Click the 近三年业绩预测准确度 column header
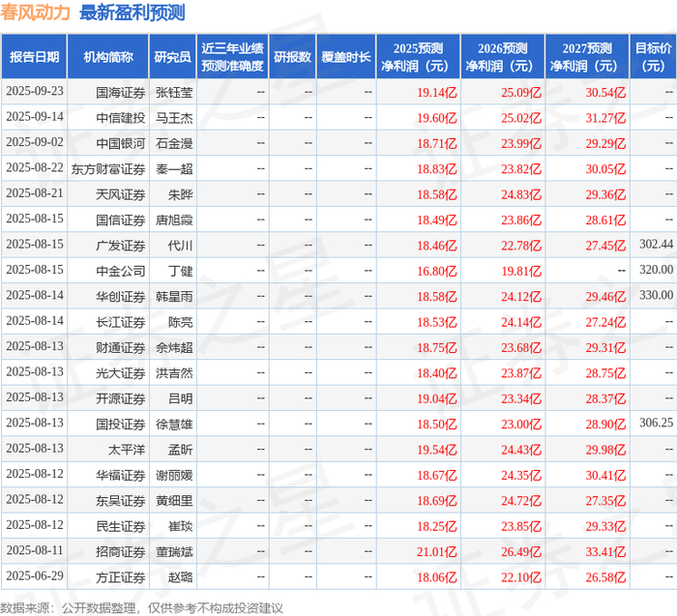 [x=233, y=56]
